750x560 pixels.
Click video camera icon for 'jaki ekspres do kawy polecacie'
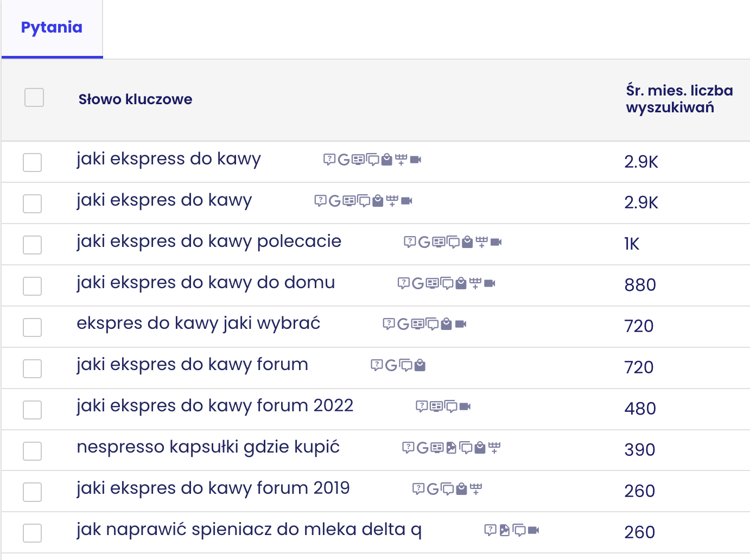pyautogui.click(x=496, y=242)
